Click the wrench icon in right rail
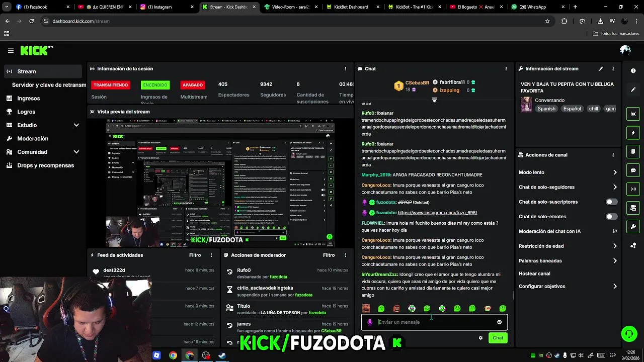This screenshot has width=644, height=362. 633,227
